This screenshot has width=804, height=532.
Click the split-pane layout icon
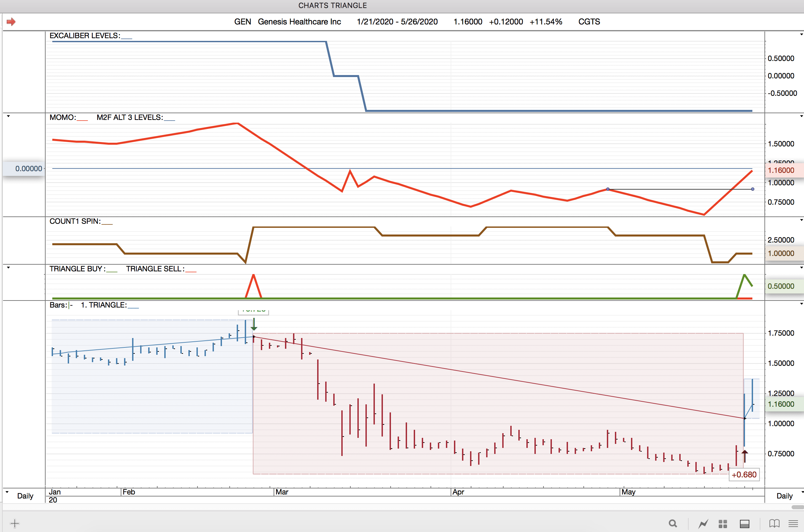pos(744,524)
